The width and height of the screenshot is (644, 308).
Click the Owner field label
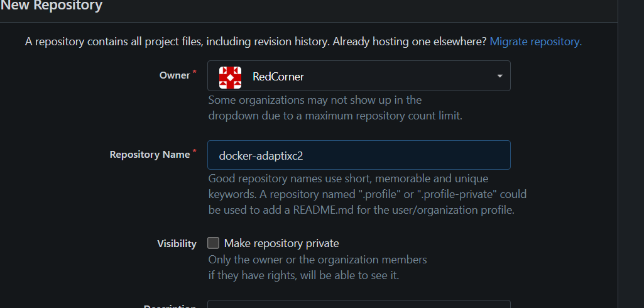pyautogui.click(x=174, y=75)
